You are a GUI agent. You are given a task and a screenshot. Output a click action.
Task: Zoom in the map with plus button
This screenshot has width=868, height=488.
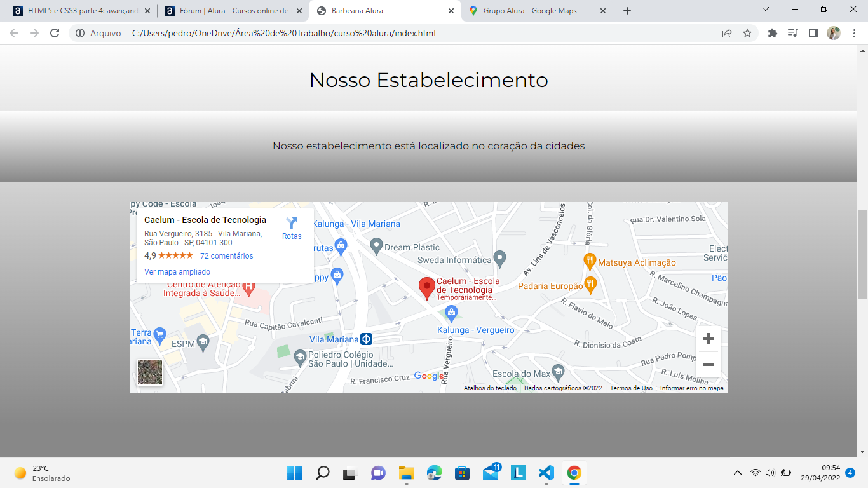(x=709, y=339)
